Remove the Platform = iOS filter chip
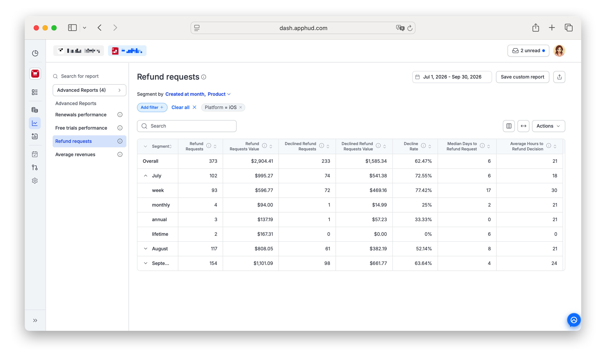The width and height of the screenshot is (606, 364). [241, 107]
